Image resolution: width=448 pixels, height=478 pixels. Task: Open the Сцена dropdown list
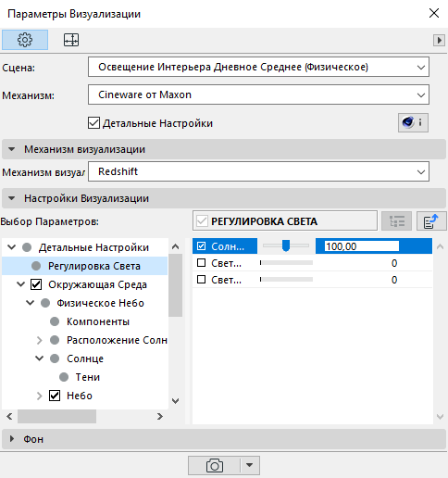coord(258,67)
